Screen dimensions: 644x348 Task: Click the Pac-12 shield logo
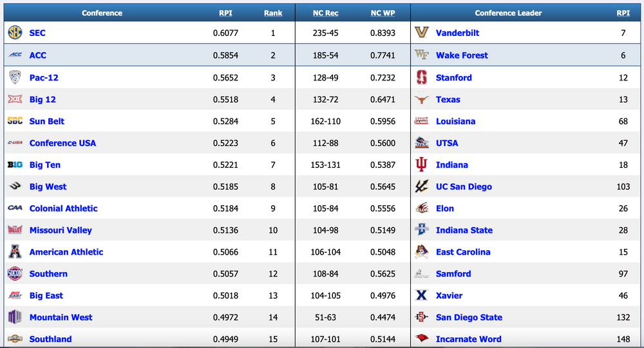(15, 78)
